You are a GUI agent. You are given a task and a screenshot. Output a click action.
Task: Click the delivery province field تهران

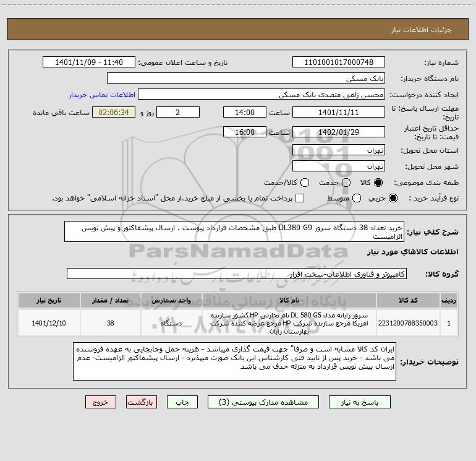(x=339, y=150)
